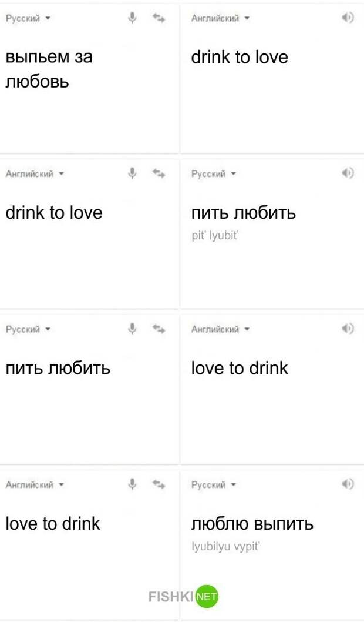Click input text 'выпьем за любовь'
This screenshot has height=622, width=364.
point(49,69)
